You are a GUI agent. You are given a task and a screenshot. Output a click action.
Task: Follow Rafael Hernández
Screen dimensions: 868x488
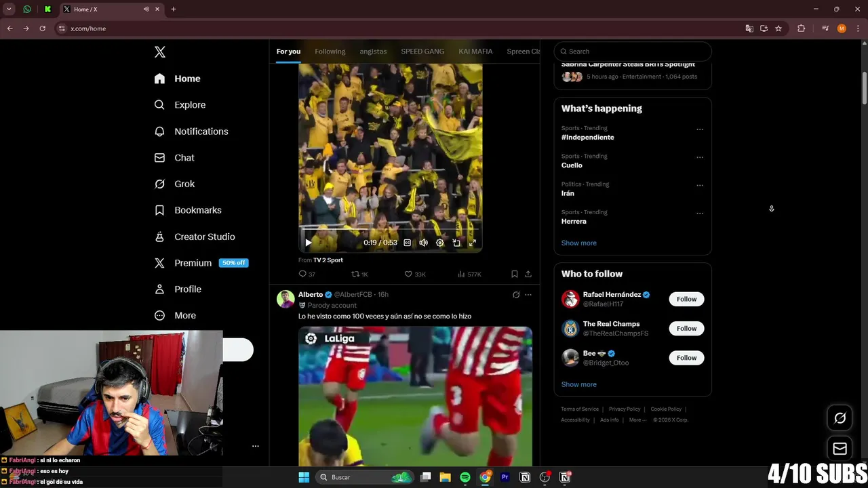coord(686,299)
